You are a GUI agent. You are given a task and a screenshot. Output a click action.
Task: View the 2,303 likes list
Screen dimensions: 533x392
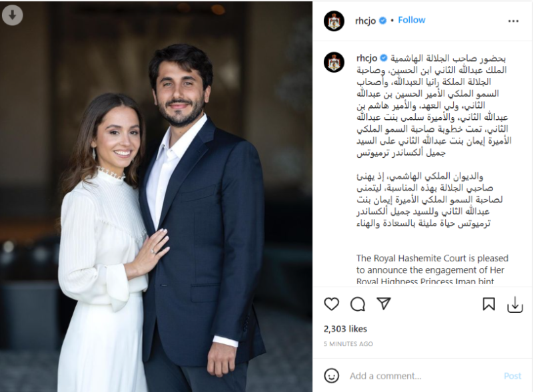coord(345,329)
